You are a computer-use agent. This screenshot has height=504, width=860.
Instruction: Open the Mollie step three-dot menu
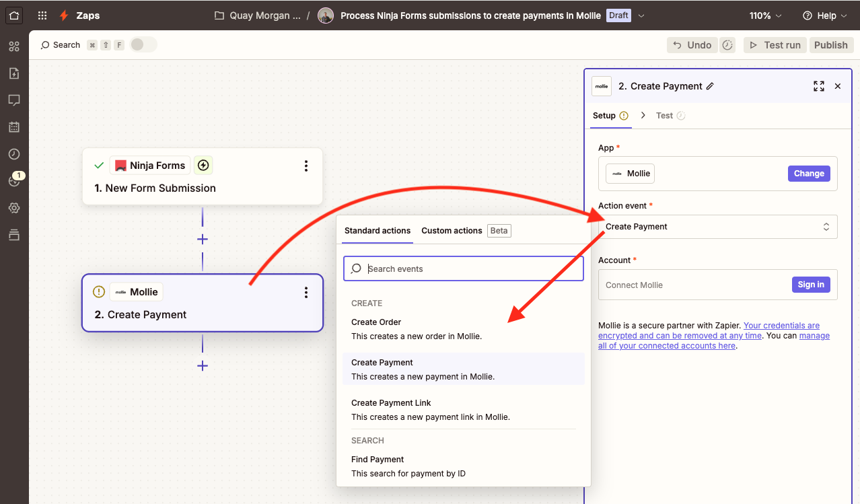click(306, 292)
